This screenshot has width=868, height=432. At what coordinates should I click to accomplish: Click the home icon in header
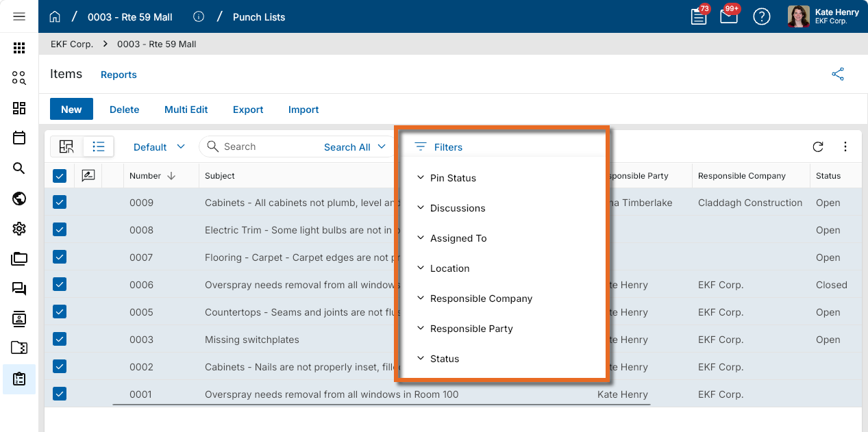pyautogui.click(x=55, y=16)
